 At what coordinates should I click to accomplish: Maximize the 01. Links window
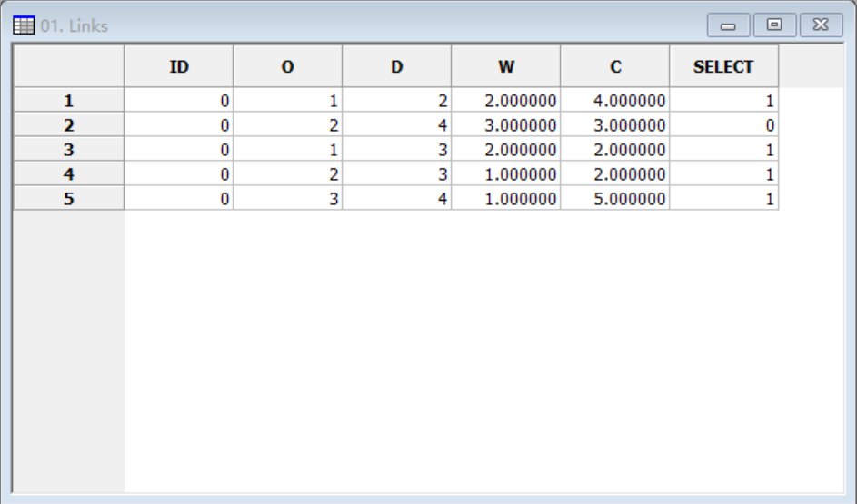774,25
